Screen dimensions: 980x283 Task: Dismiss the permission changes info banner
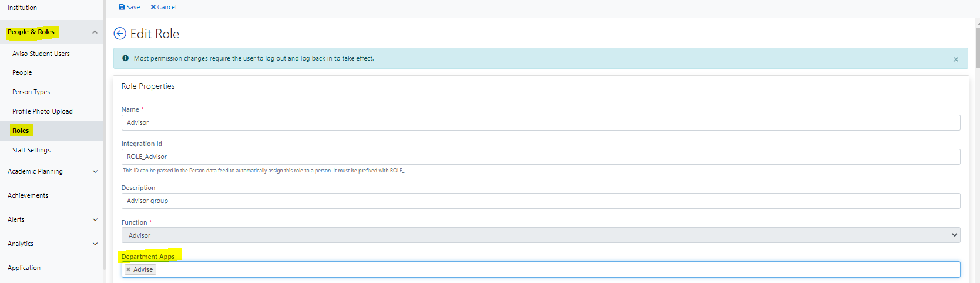click(x=955, y=59)
